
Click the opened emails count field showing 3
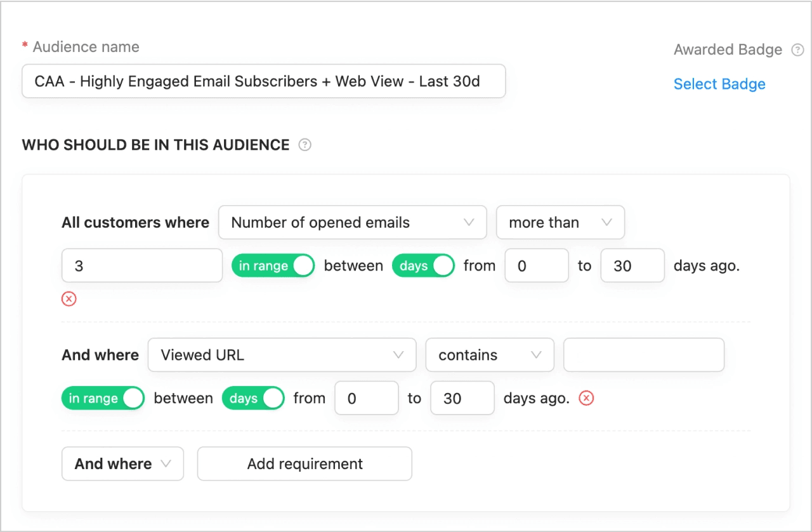point(141,266)
